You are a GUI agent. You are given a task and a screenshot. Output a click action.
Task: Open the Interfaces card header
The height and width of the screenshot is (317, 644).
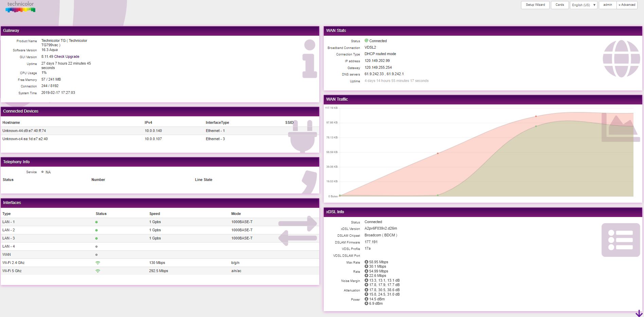click(x=160, y=203)
